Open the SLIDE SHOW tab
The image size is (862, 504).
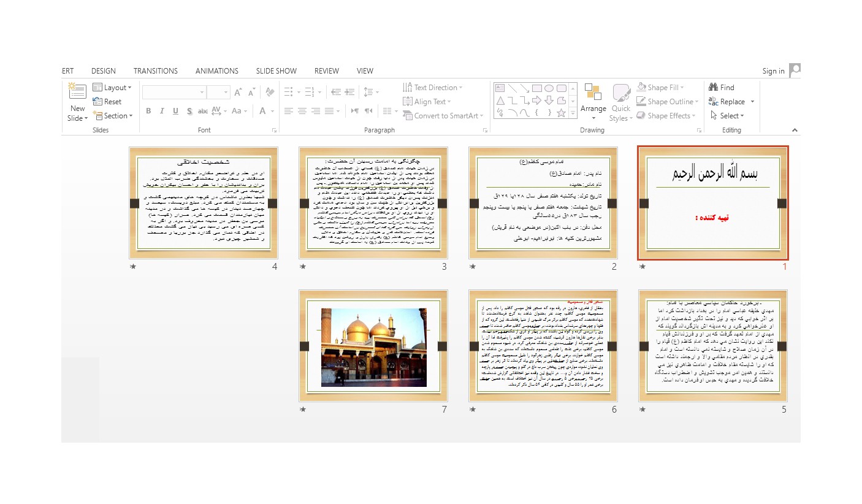click(277, 71)
